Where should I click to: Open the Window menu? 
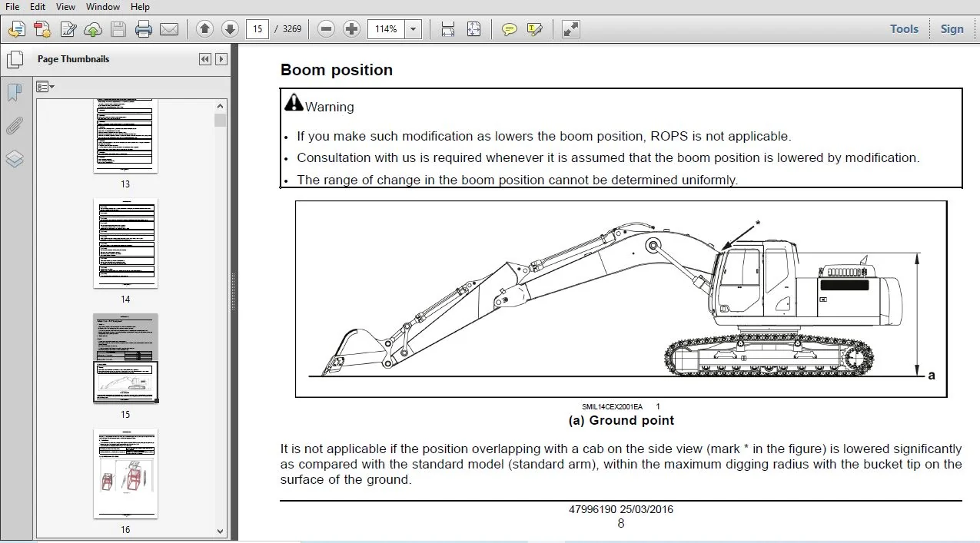[102, 7]
